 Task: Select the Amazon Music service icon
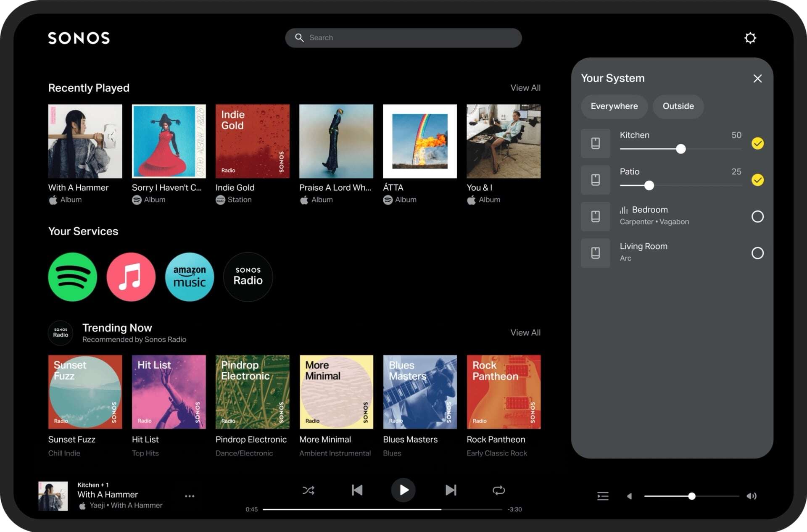pos(189,277)
